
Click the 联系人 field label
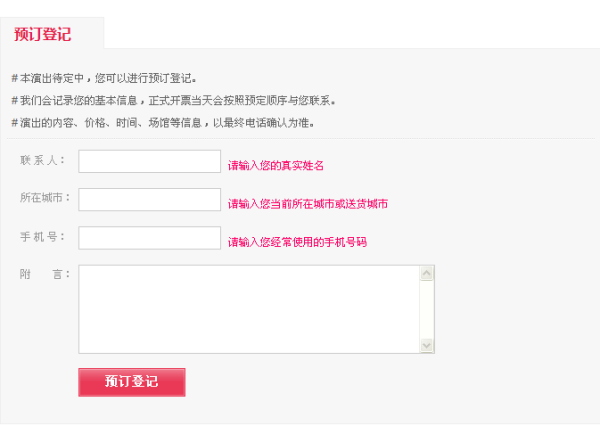[x=42, y=160]
